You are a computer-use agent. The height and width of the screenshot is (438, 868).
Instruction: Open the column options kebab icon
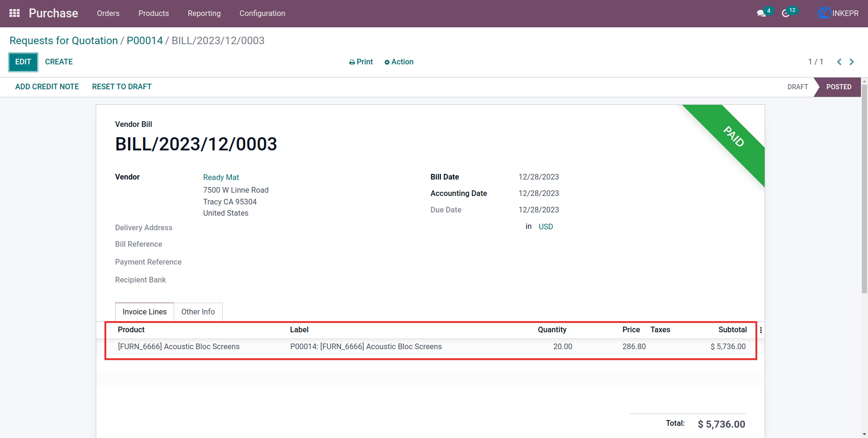(x=761, y=330)
